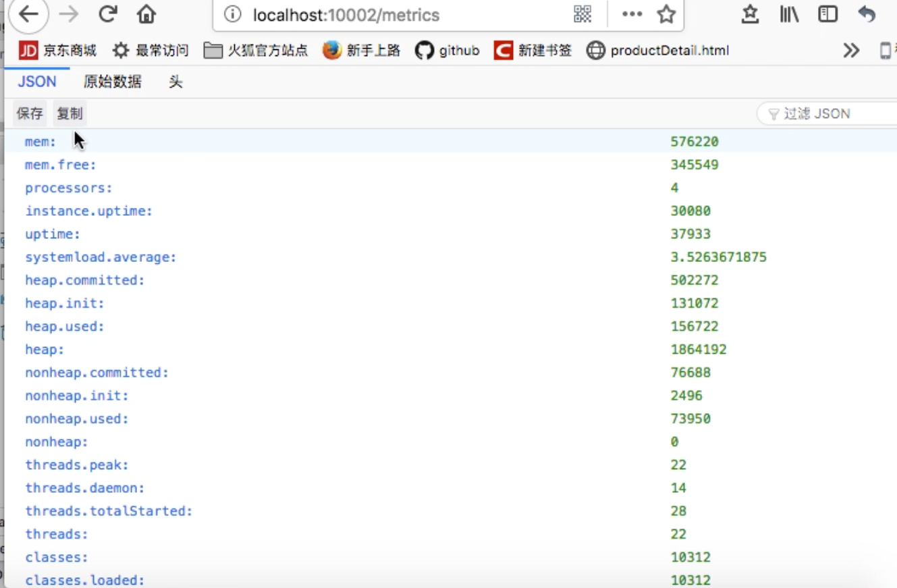897x588 pixels.
Task: Open the downloads/bookmarks tray icon
Action: click(750, 14)
